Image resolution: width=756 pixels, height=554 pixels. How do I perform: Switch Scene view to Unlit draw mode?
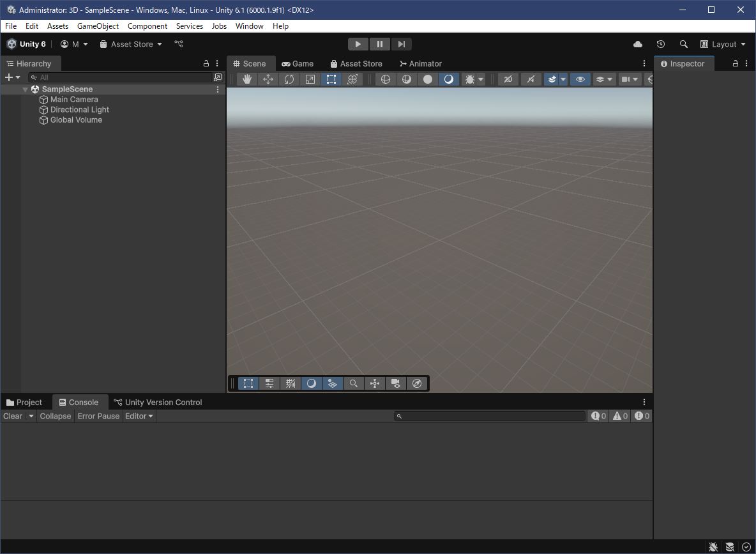click(428, 79)
